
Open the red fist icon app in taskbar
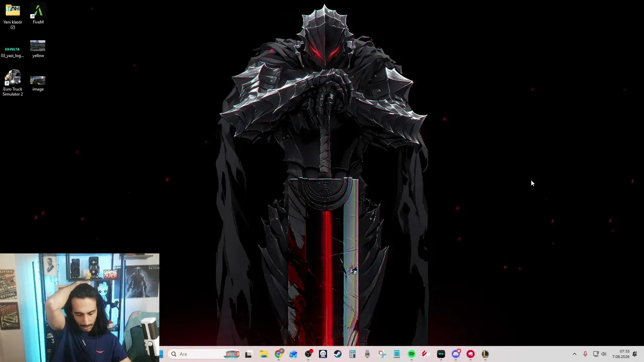470,354
